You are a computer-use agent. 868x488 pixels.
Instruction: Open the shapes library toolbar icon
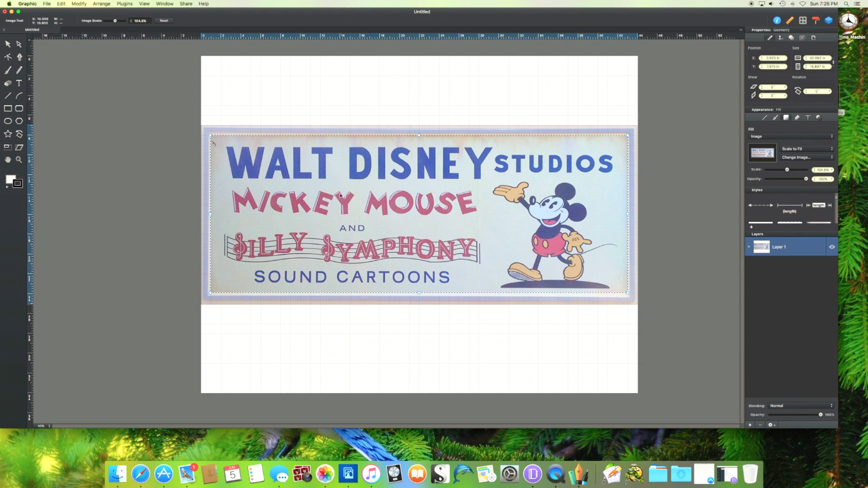[803, 21]
